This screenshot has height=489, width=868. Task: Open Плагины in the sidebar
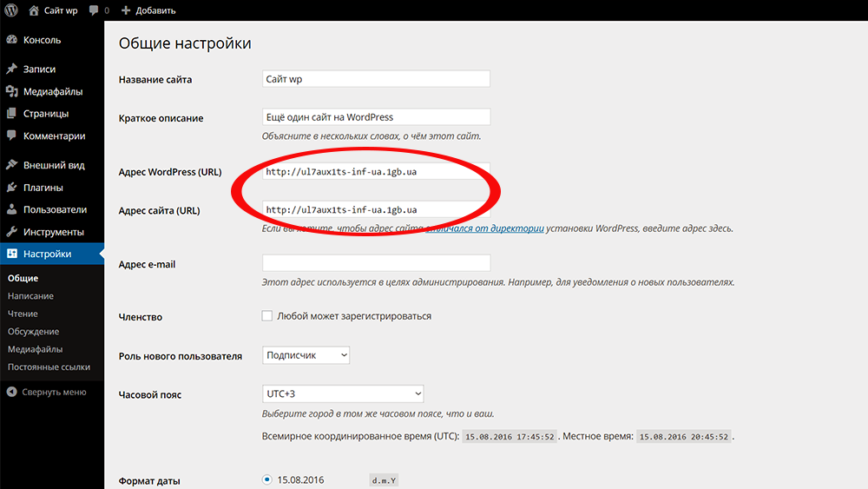click(x=52, y=188)
